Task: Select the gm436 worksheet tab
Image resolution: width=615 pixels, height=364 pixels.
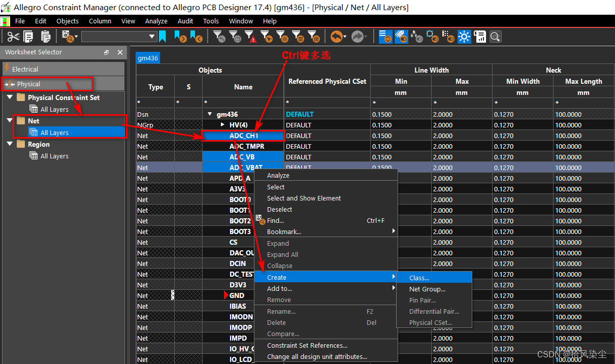Action: (148, 58)
